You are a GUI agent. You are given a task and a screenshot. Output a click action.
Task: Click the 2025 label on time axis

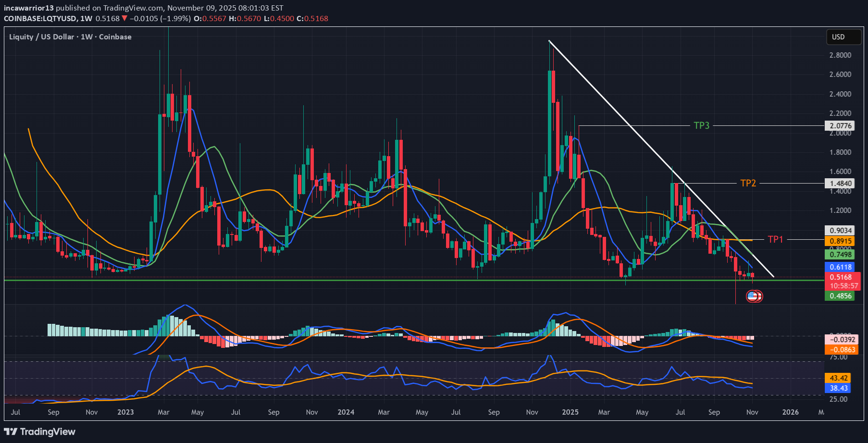pos(570,412)
